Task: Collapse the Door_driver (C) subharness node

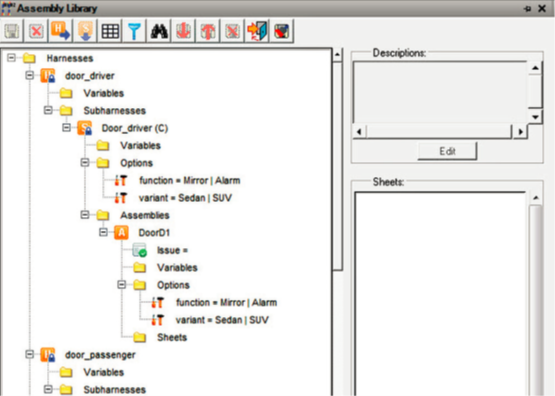Action: point(67,128)
